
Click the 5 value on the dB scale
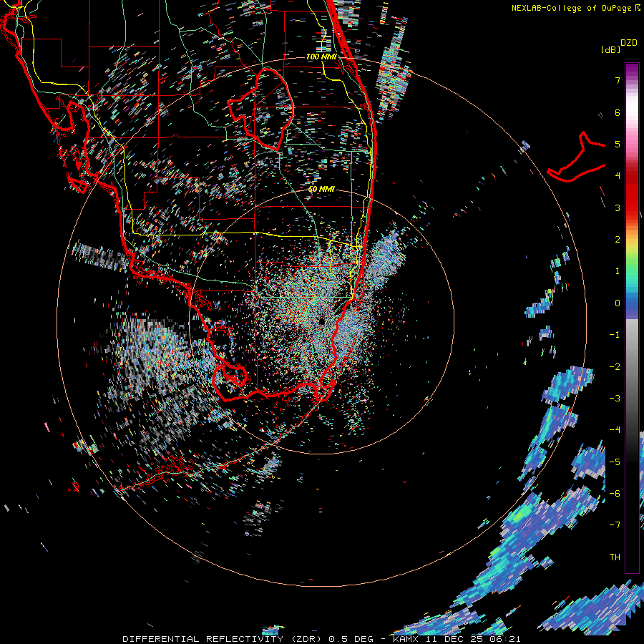click(x=618, y=144)
